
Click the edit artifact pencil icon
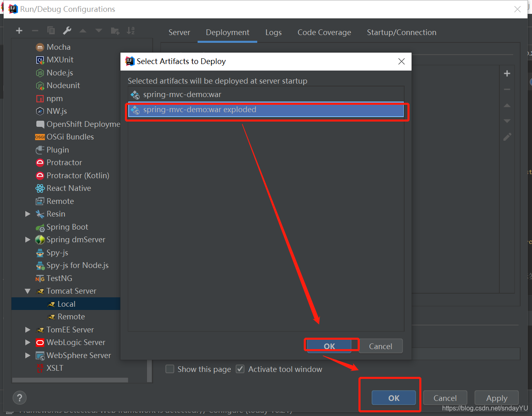point(507,137)
